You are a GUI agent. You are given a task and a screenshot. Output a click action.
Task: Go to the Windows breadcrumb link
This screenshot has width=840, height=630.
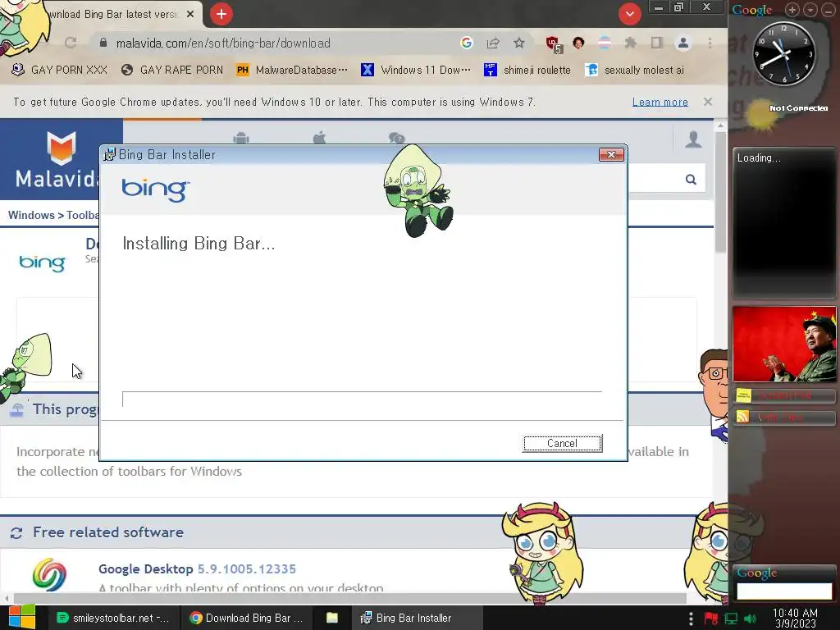click(x=31, y=216)
